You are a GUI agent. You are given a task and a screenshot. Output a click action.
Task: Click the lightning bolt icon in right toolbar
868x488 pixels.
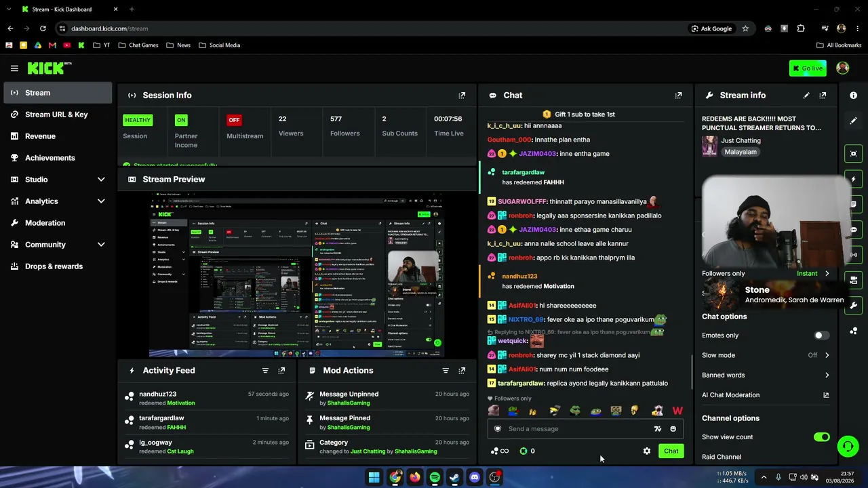[853, 179]
